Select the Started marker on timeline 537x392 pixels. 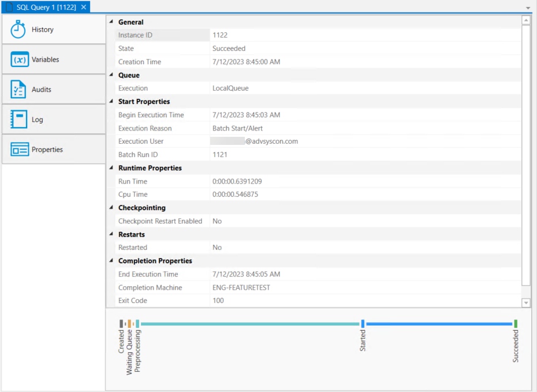pos(363,324)
